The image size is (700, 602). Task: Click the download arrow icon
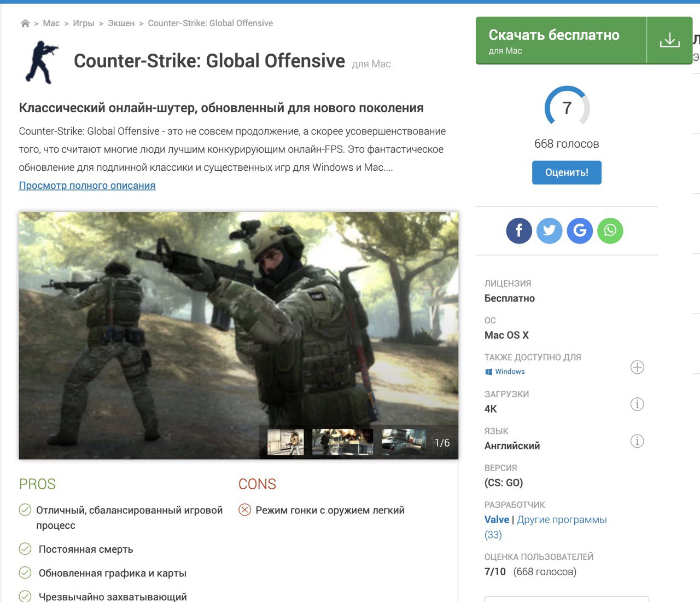pos(669,40)
